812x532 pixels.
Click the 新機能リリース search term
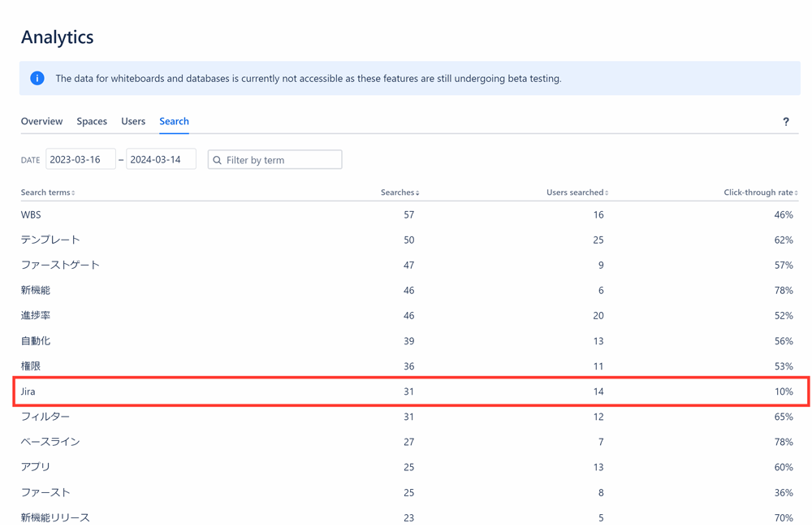point(55,518)
